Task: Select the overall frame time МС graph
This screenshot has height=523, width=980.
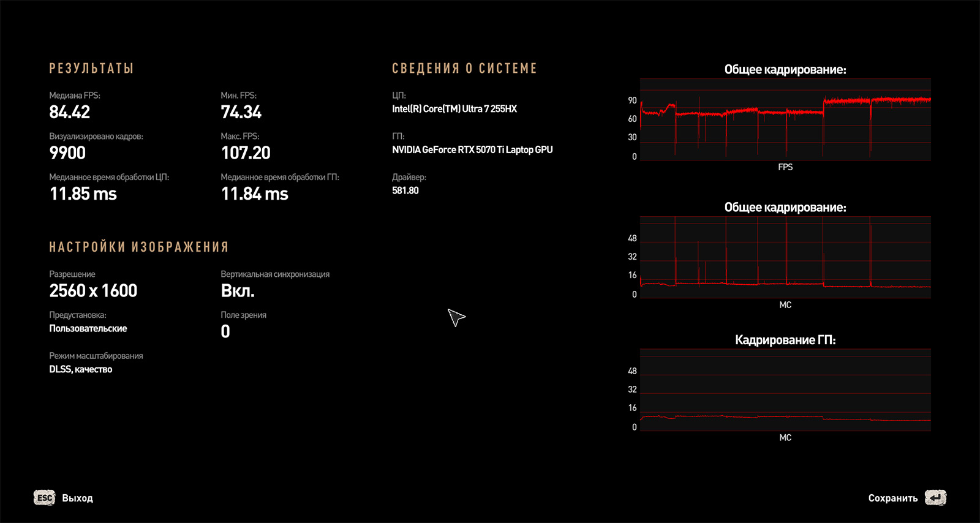Action: pyautogui.click(x=785, y=257)
